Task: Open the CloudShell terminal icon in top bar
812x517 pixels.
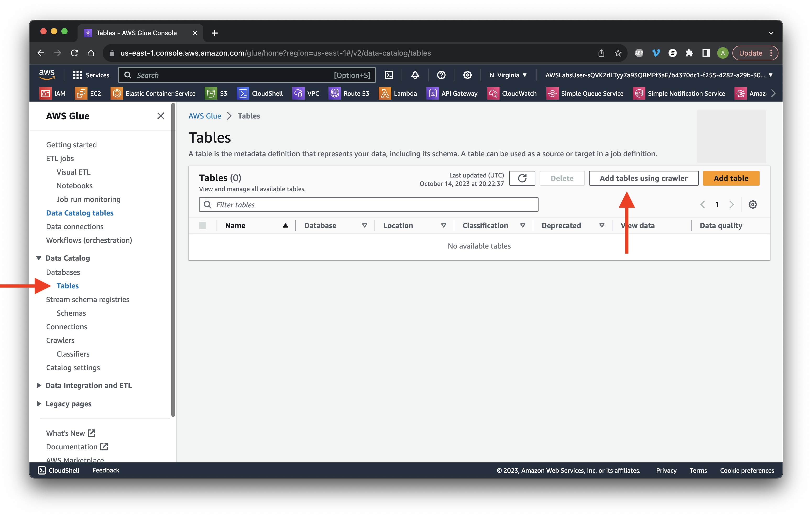Action: tap(389, 75)
